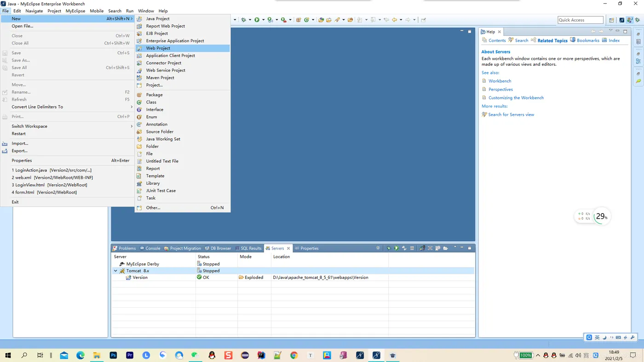Click the Search binoculars icon in Help view

tap(511, 40)
